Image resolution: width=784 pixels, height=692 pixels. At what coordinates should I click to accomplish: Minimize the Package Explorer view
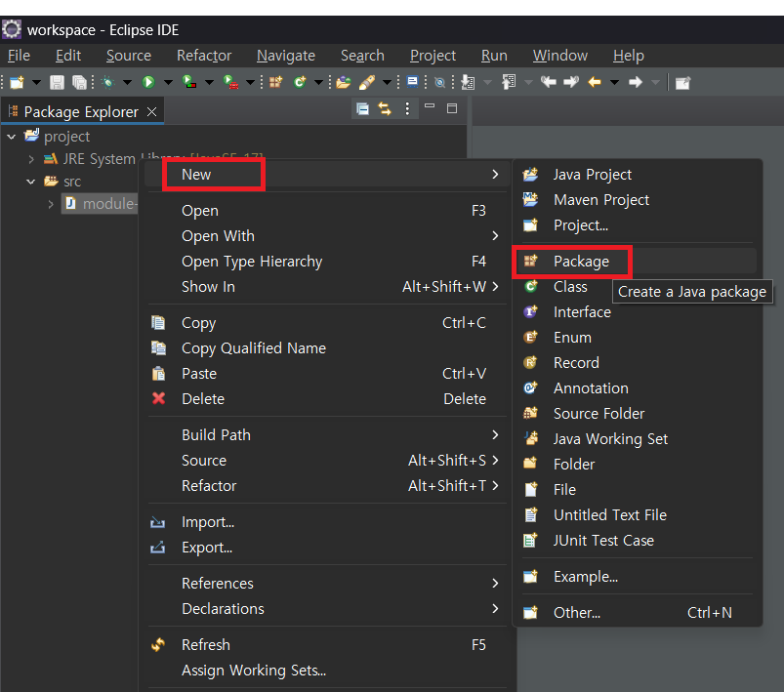tap(430, 106)
